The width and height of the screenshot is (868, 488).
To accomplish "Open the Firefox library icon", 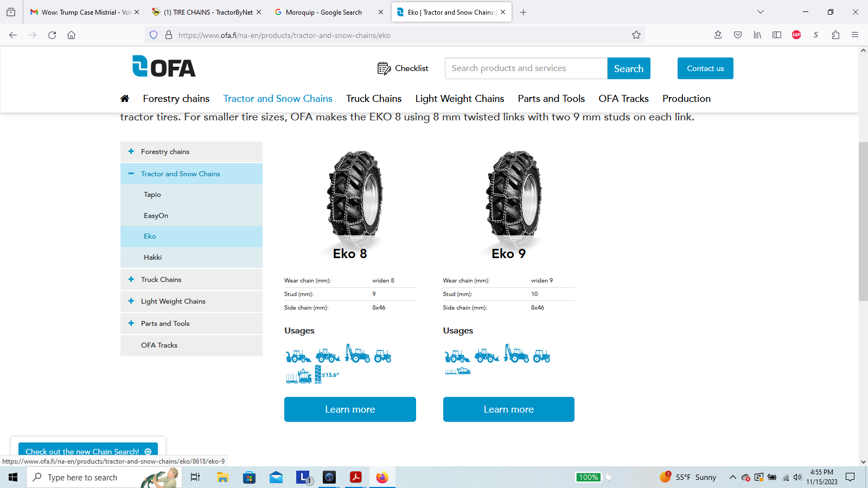I will click(x=757, y=35).
